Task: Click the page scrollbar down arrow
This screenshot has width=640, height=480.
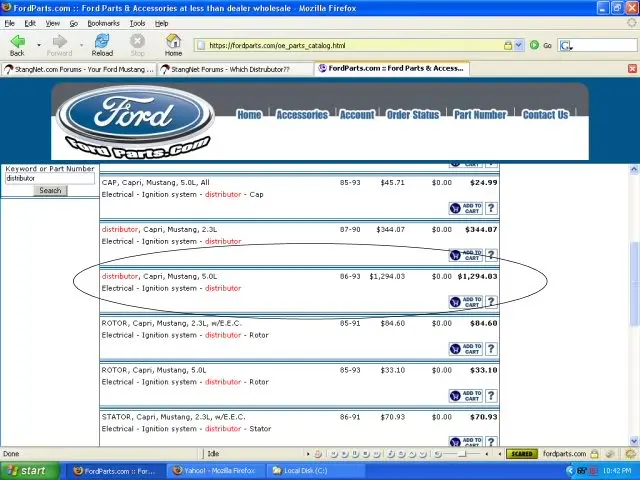Action: tap(634, 441)
